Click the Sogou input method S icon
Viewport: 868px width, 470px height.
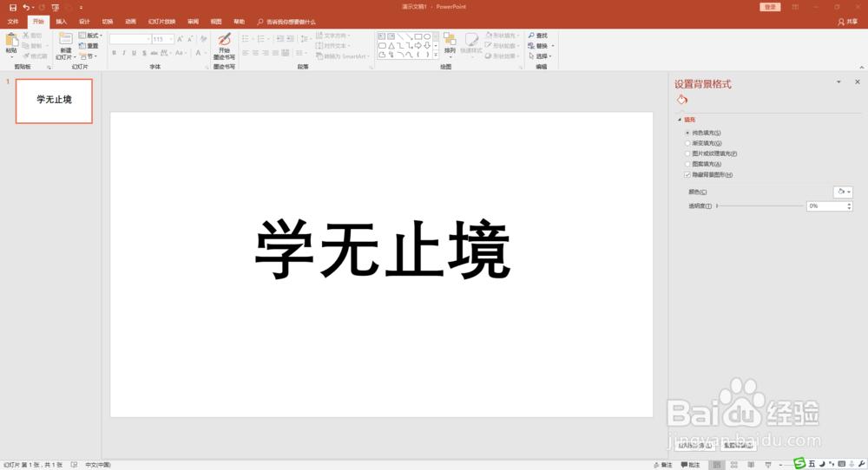point(799,463)
